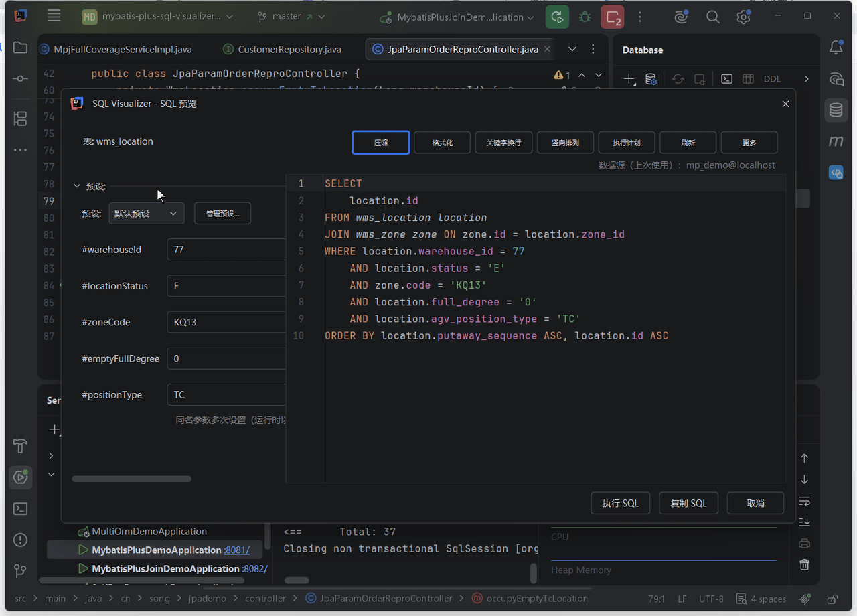Open the Git tool window icon
857x616 pixels.
pos(20,571)
